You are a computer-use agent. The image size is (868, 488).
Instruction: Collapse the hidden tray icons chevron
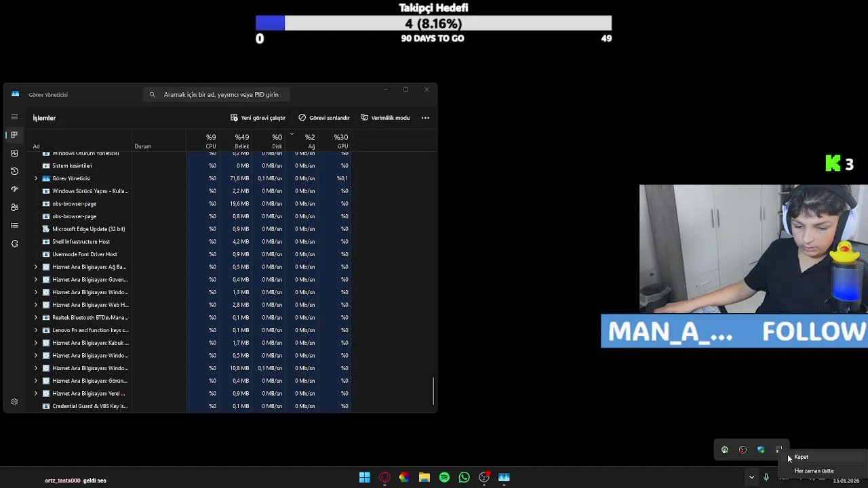click(751, 477)
